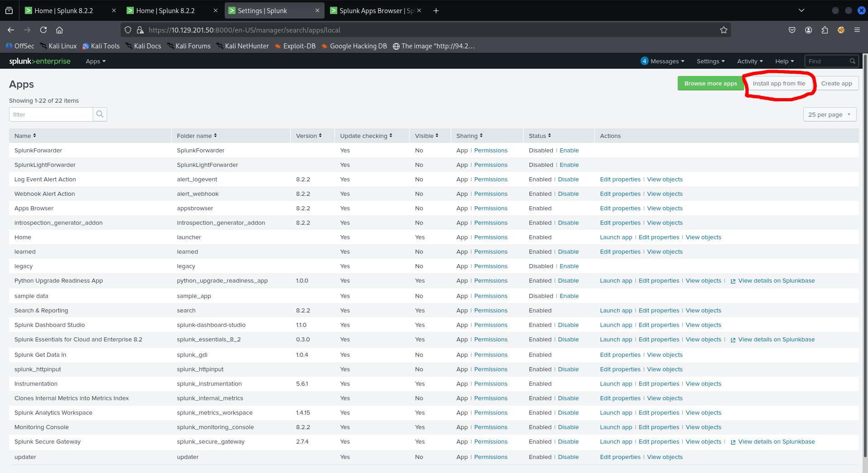Open the browser extensions puzzle icon
The height and width of the screenshot is (473, 868).
pos(825,30)
